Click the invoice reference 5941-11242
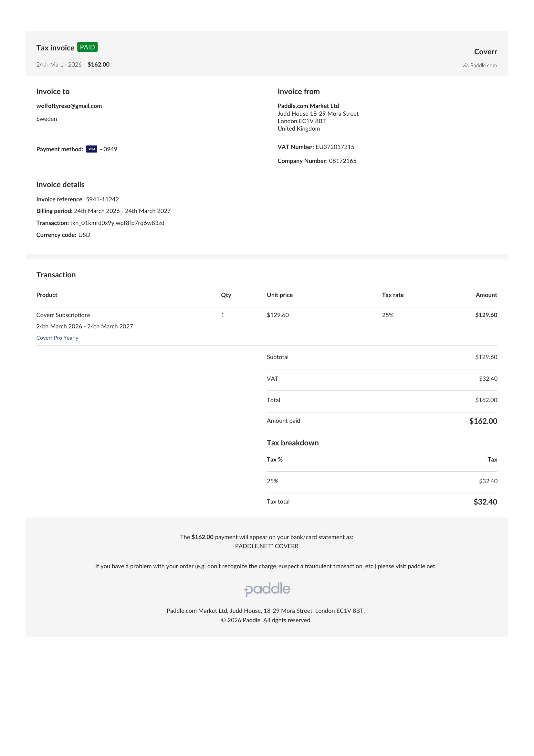 [102, 199]
